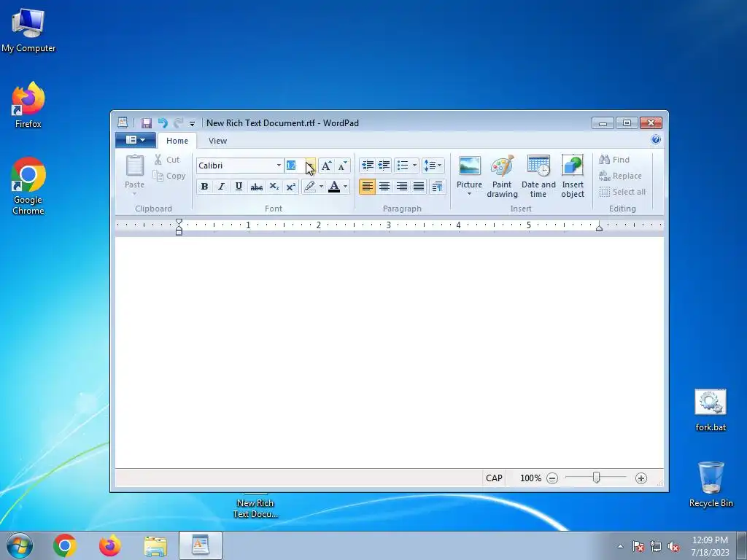
Task: Click the Paste clipboard icon
Action: click(134, 166)
